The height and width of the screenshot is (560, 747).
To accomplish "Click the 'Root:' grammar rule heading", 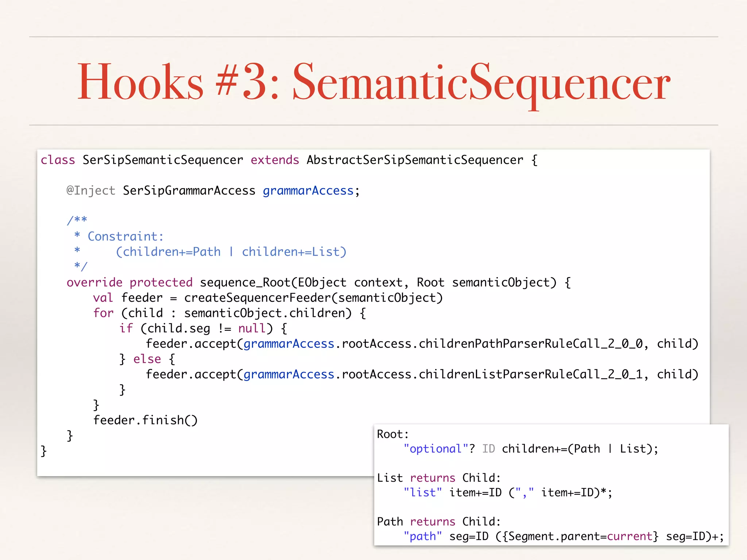I will click(393, 434).
